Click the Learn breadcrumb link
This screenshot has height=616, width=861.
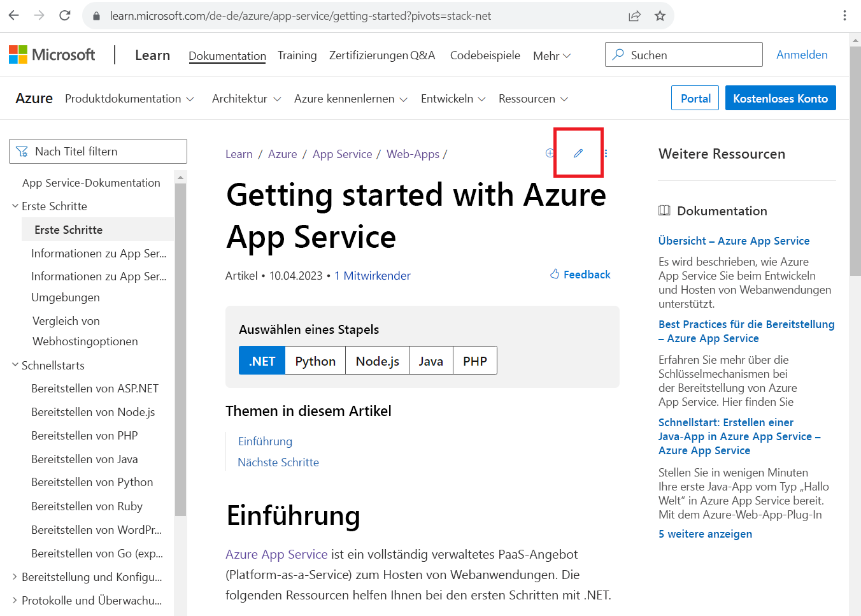239,154
